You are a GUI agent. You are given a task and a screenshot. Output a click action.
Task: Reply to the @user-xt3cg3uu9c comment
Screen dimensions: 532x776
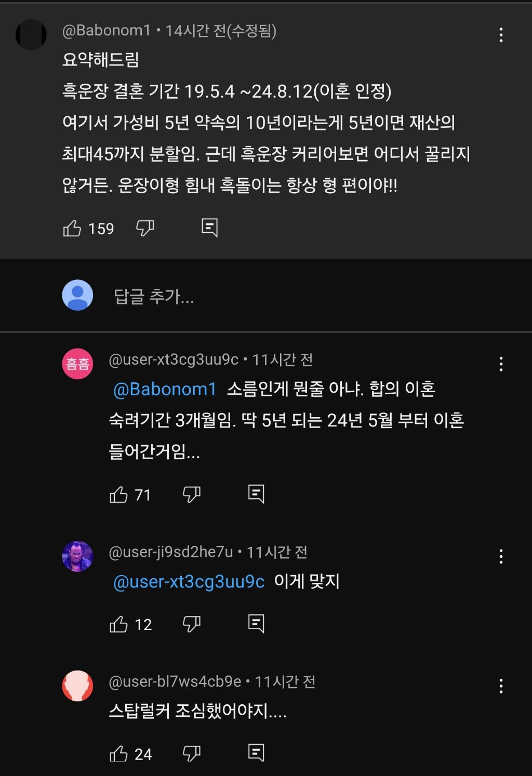[x=256, y=493]
